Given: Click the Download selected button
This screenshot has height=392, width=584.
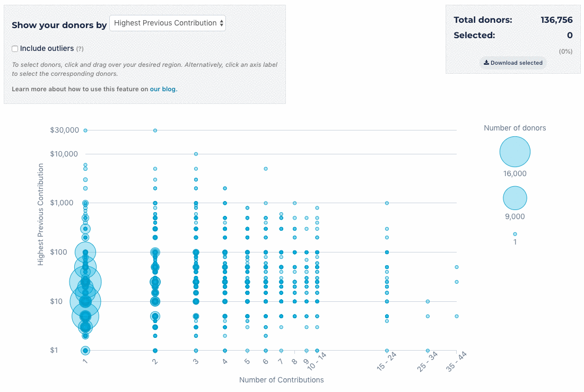Looking at the screenshot, I should (x=513, y=63).
